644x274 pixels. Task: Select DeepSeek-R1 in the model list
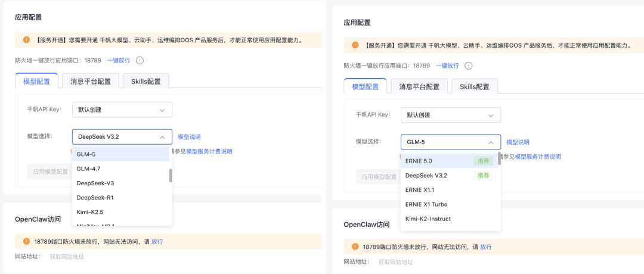pos(95,197)
